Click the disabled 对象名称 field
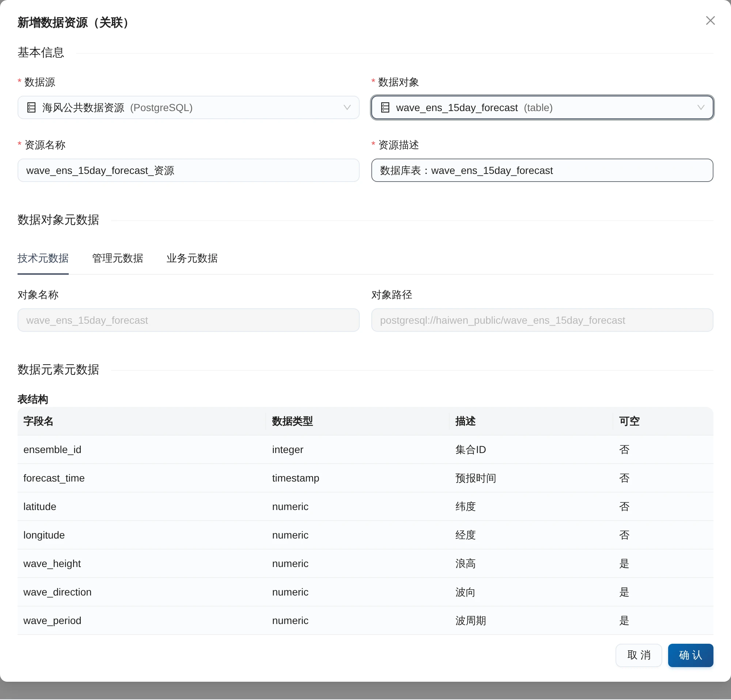 point(188,320)
